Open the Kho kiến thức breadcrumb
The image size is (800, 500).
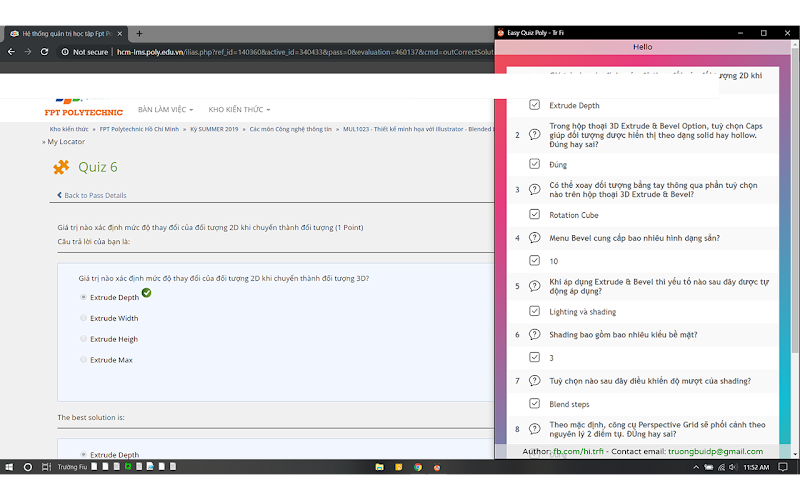[x=69, y=129]
